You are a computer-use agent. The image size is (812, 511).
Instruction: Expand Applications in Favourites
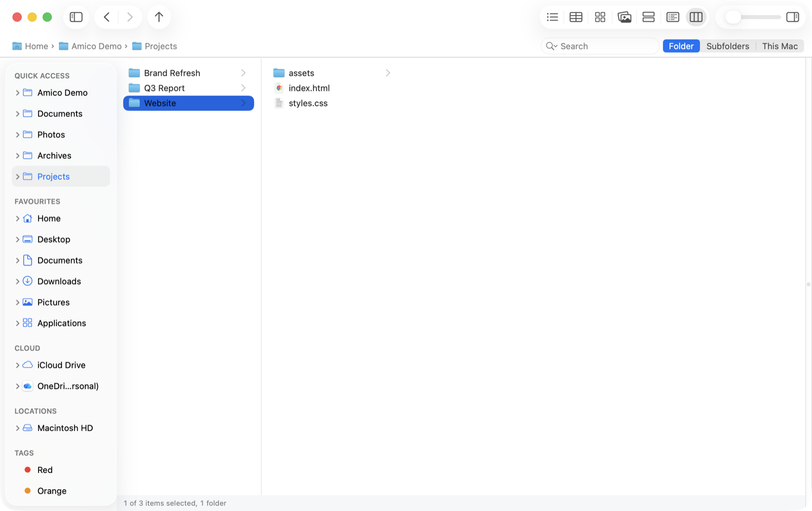(x=18, y=323)
